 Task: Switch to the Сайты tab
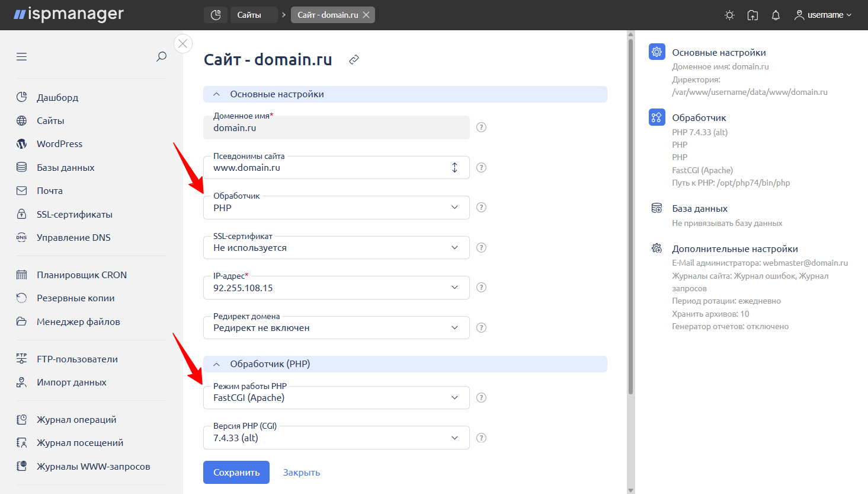[249, 15]
